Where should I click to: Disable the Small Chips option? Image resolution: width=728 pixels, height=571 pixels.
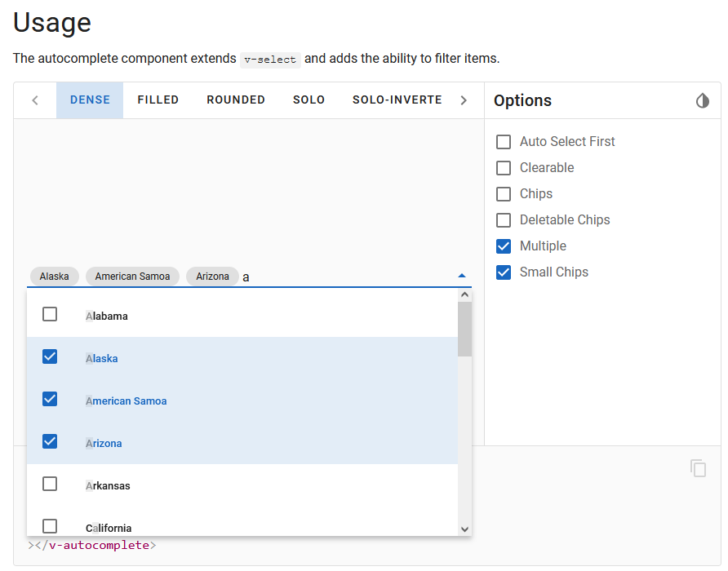[x=504, y=272]
